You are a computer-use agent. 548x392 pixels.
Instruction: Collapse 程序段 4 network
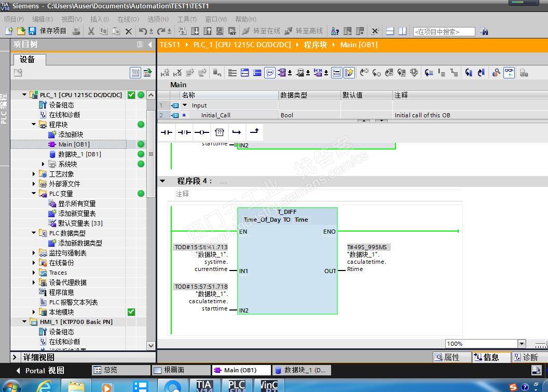tap(162, 181)
